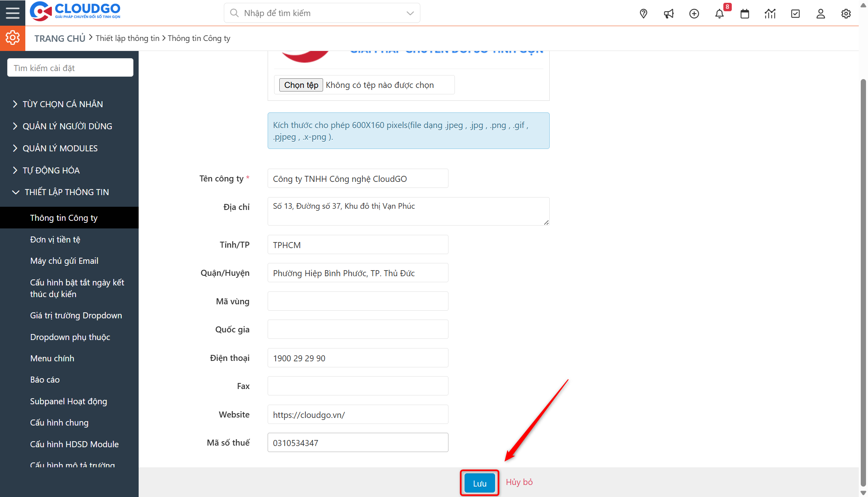868x497 pixels.
Task: Collapse the THIẾT LẬP THÔNG TIN section
Action: pos(66,192)
